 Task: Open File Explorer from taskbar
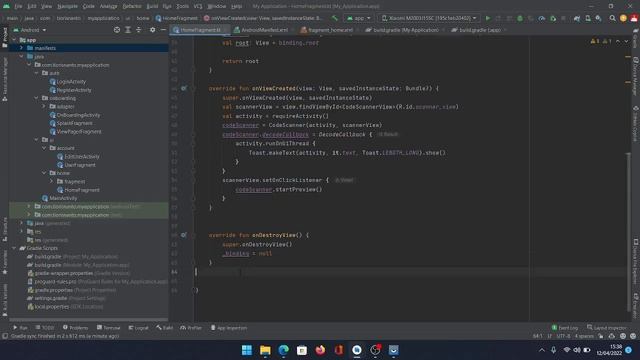tap(265, 350)
